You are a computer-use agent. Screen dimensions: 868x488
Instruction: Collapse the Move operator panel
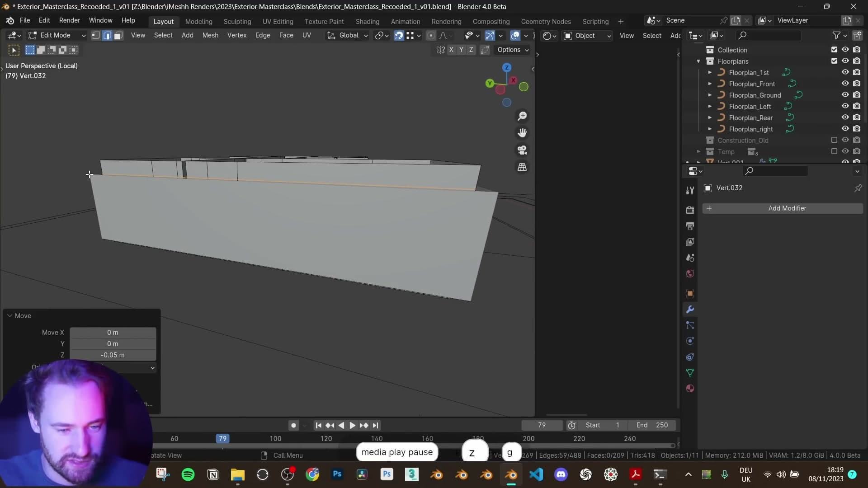pos(9,316)
